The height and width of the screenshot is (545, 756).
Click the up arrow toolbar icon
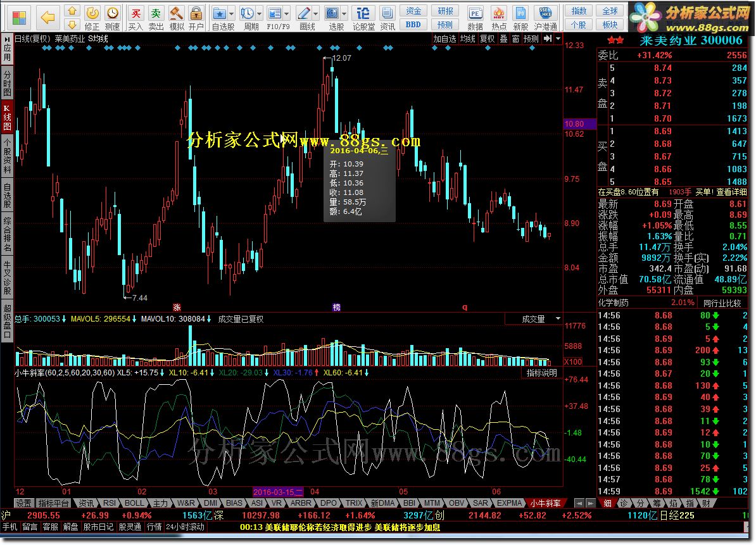pos(72,11)
